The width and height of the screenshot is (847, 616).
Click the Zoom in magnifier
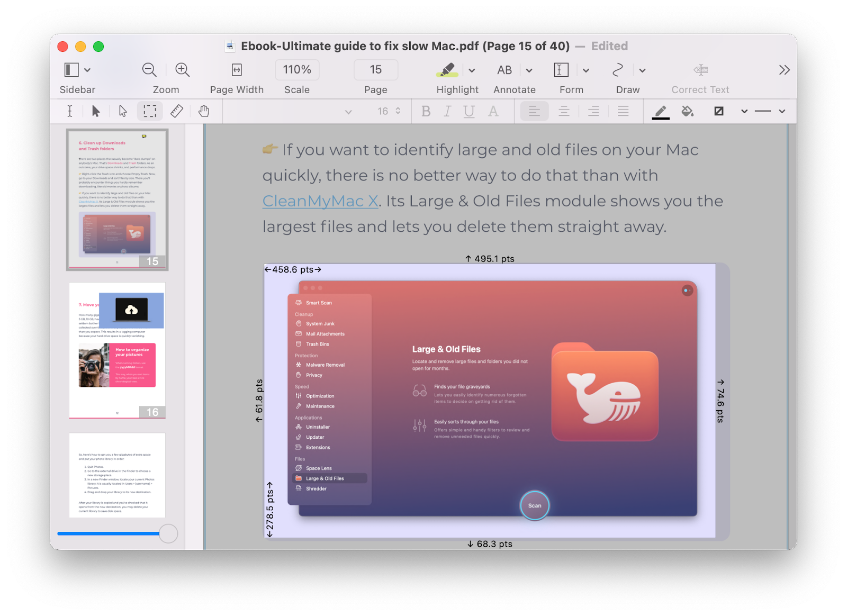(182, 70)
